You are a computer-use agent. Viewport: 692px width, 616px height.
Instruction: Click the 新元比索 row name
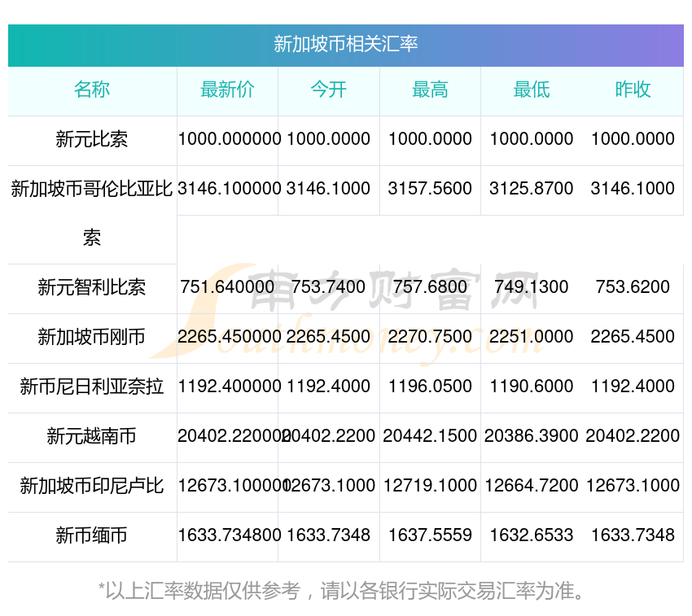click(x=92, y=139)
